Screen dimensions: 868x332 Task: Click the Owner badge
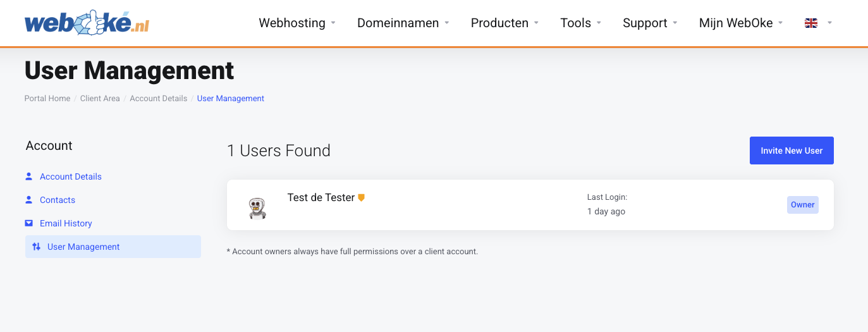coord(803,205)
